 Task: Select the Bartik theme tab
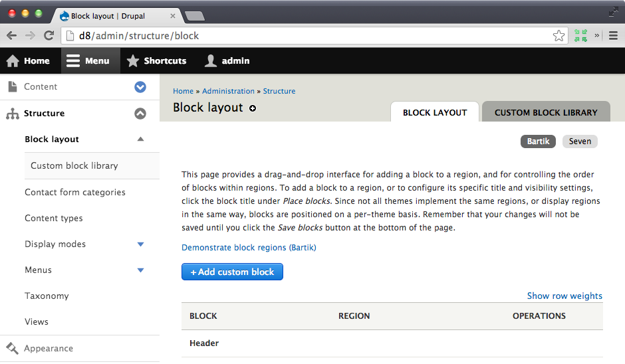pos(538,141)
